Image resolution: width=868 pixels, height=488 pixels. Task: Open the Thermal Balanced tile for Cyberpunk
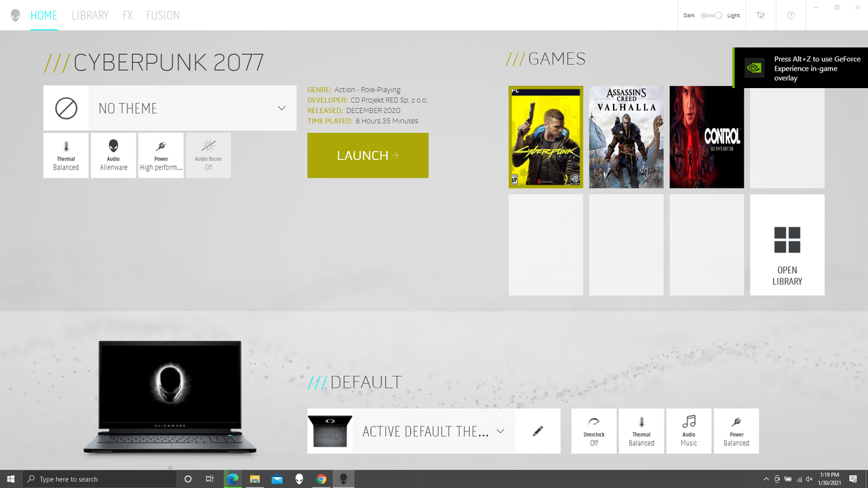click(66, 155)
